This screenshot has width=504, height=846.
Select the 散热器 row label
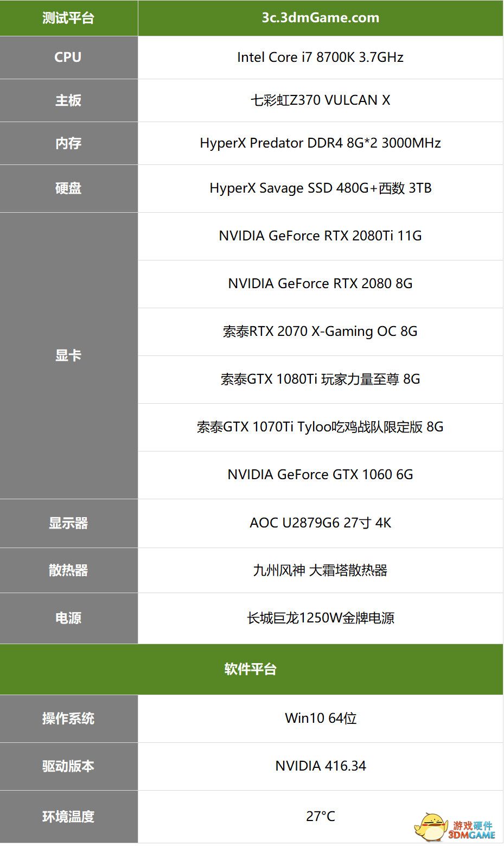69,571
